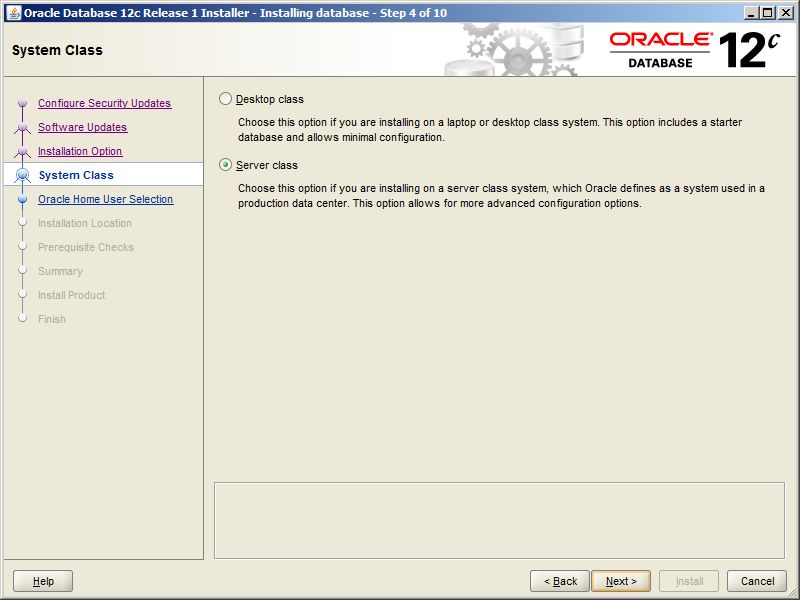
Task: Select the Server class radio button
Action: [x=225, y=165]
